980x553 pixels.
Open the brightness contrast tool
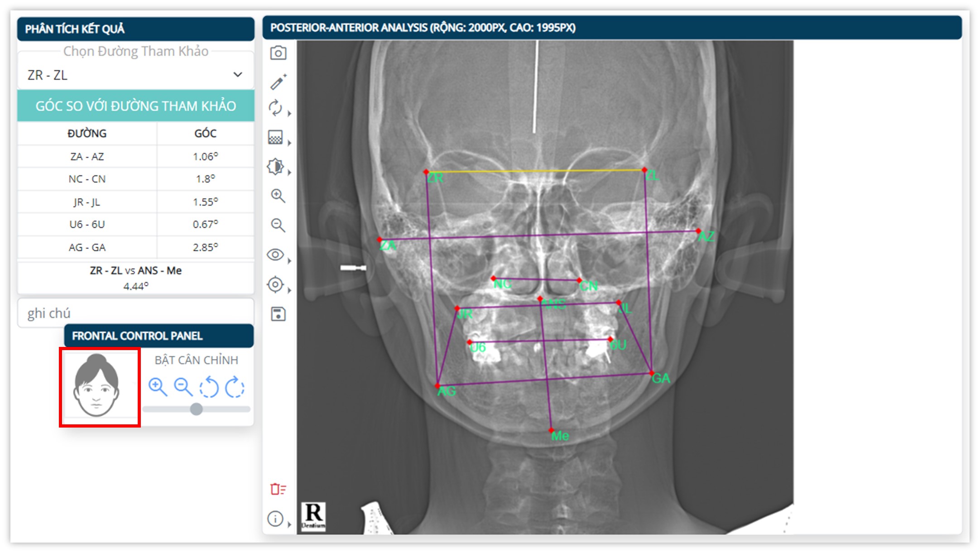(275, 167)
